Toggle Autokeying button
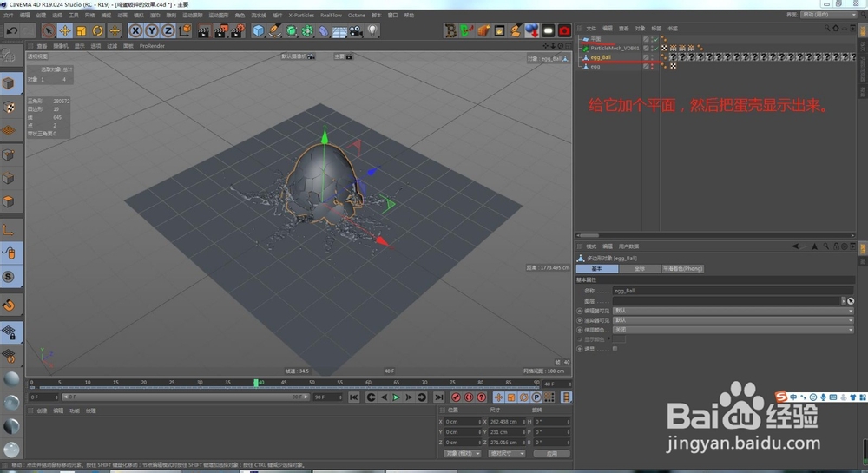The width and height of the screenshot is (868, 473). tap(469, 397)
